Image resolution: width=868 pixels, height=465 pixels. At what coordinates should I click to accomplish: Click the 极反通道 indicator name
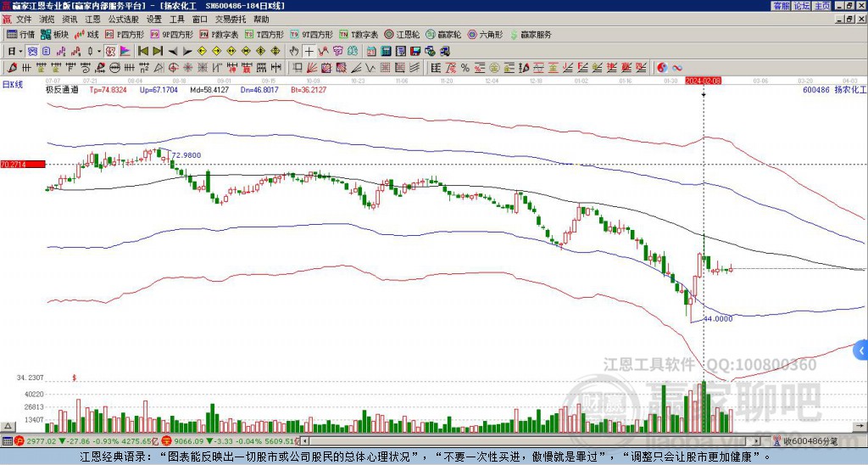coord(62,89)
